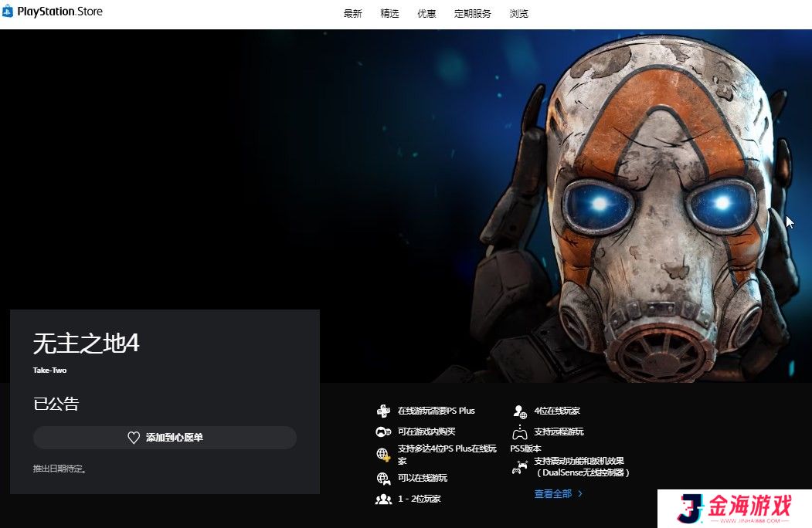The height and width of the screenshot is (528, 812).
Task: Click the in-game purchases controller icon
Action: 383,432
